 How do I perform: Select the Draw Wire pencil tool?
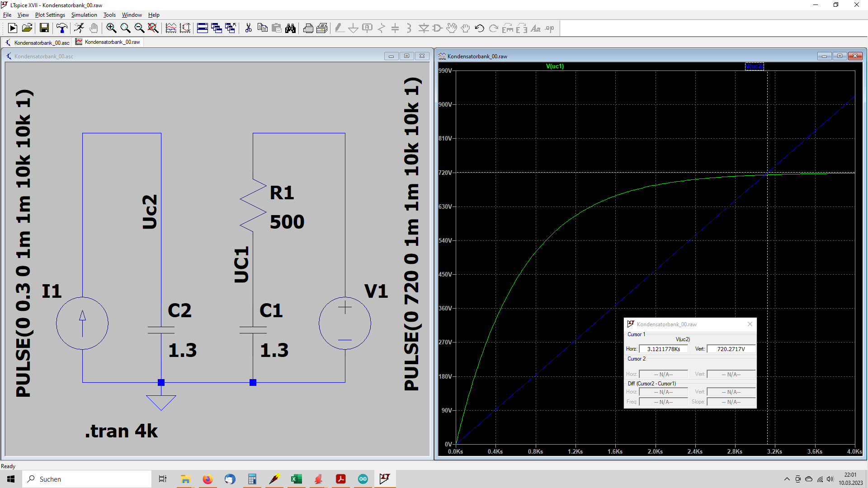pyautogui.click(x=340, y=28)
